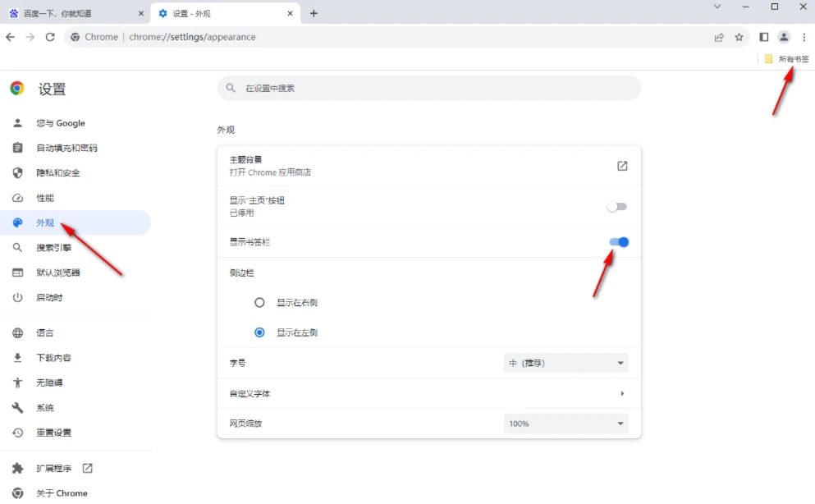Reload the settings page
The height and width of the screenshot is (504, 815).
[x=51, y=37]
